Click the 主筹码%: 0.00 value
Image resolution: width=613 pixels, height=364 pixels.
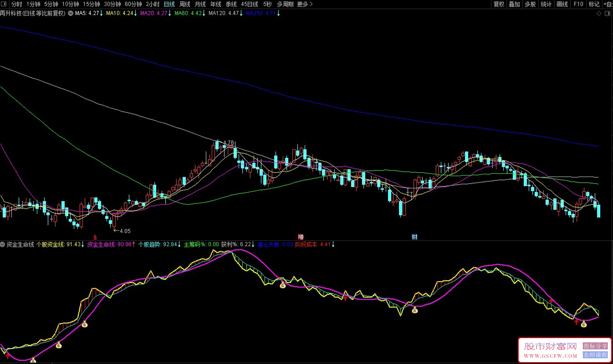[x=201, y=244]
